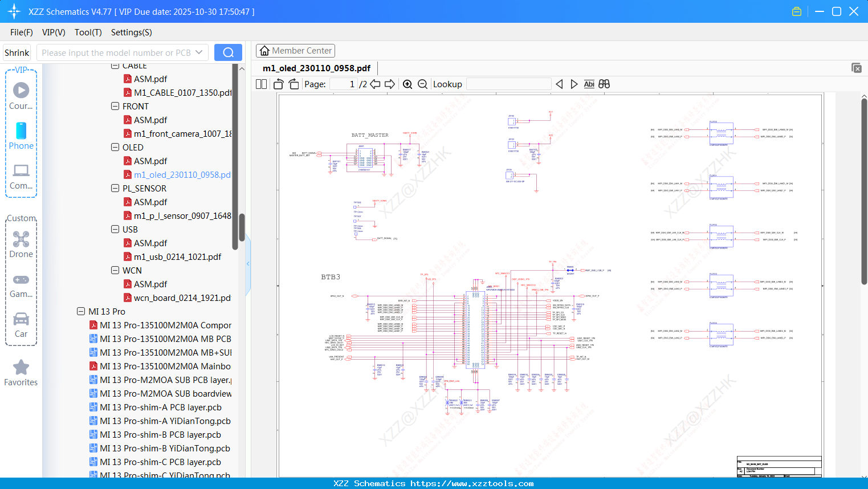Click the binoculars search icon
This screenshot has height=489, width=868.
tap(604, 84)
